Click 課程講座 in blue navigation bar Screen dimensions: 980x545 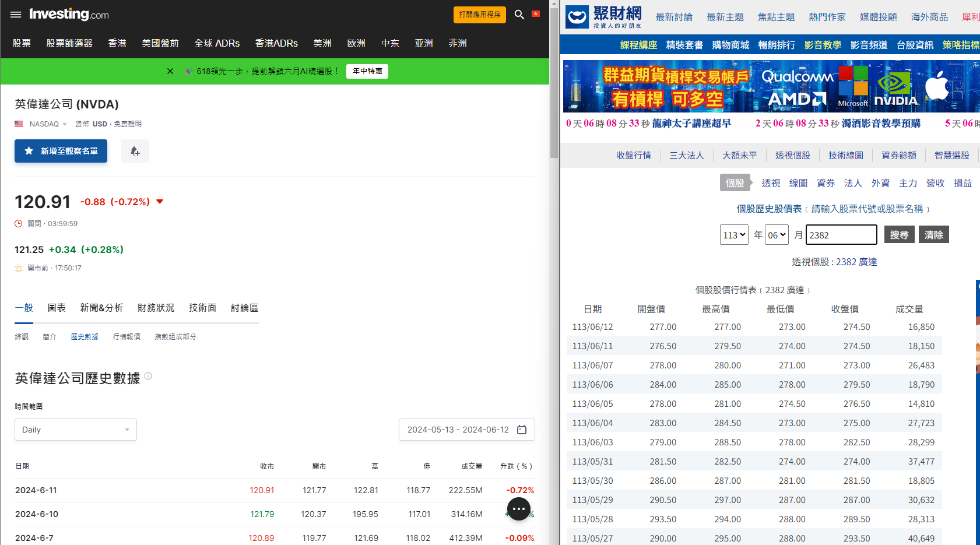tap(638, 45)
